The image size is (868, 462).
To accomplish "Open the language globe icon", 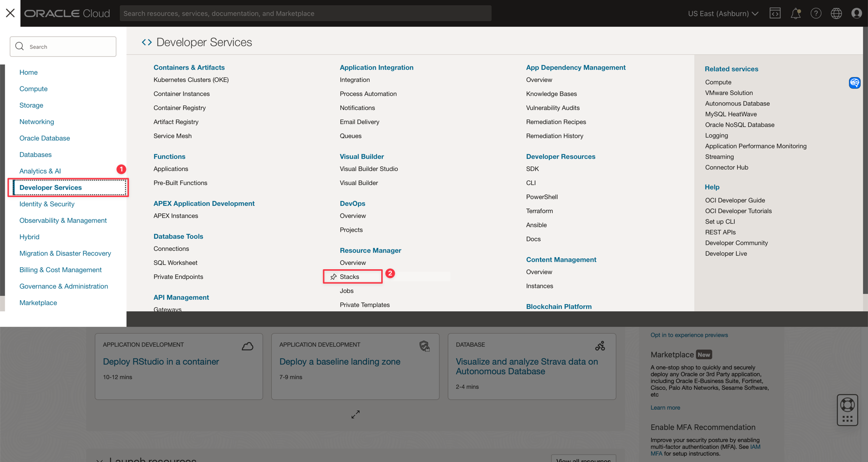I will [836, 14].
